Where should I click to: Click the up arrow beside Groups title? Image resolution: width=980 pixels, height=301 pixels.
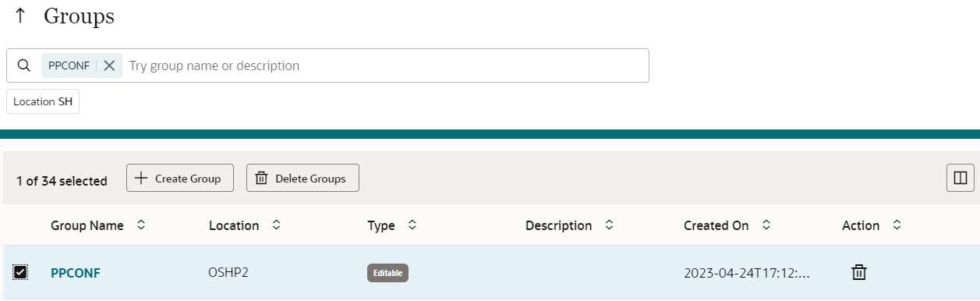[20, 16]
